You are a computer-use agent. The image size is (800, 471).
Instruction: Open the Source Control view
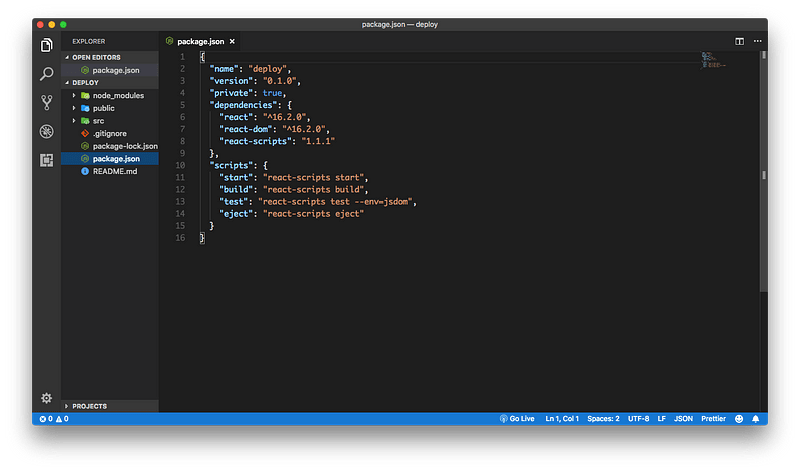click(x=46, y=103)
